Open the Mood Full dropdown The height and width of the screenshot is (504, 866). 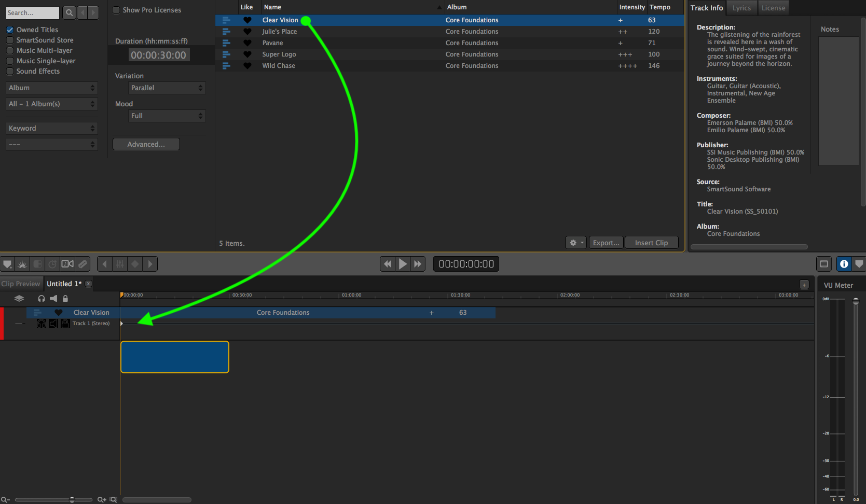click(167, 116)
